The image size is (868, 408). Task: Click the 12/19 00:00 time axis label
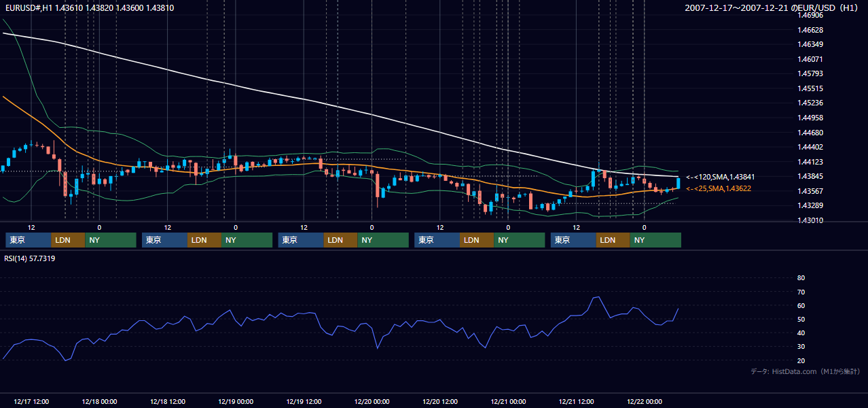236,401
